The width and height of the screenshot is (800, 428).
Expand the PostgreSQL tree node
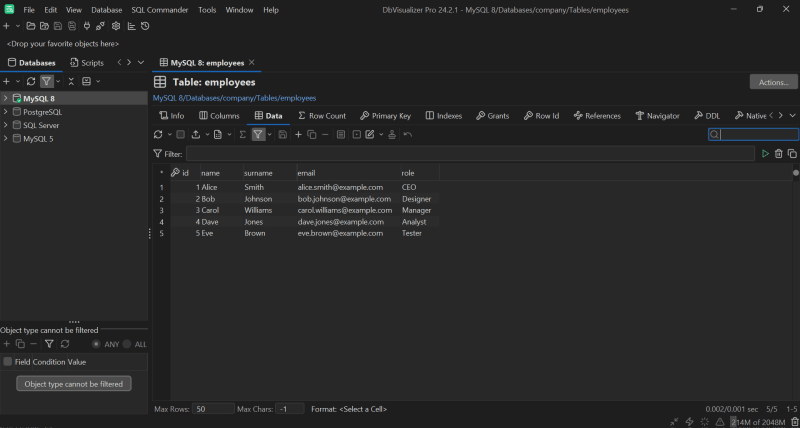tap(6, 112)
